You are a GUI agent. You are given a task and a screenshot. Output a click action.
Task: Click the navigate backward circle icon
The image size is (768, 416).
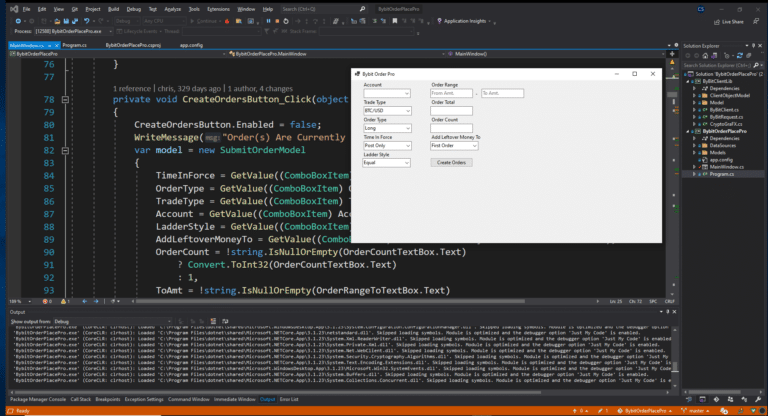click(x=18, y=21)
